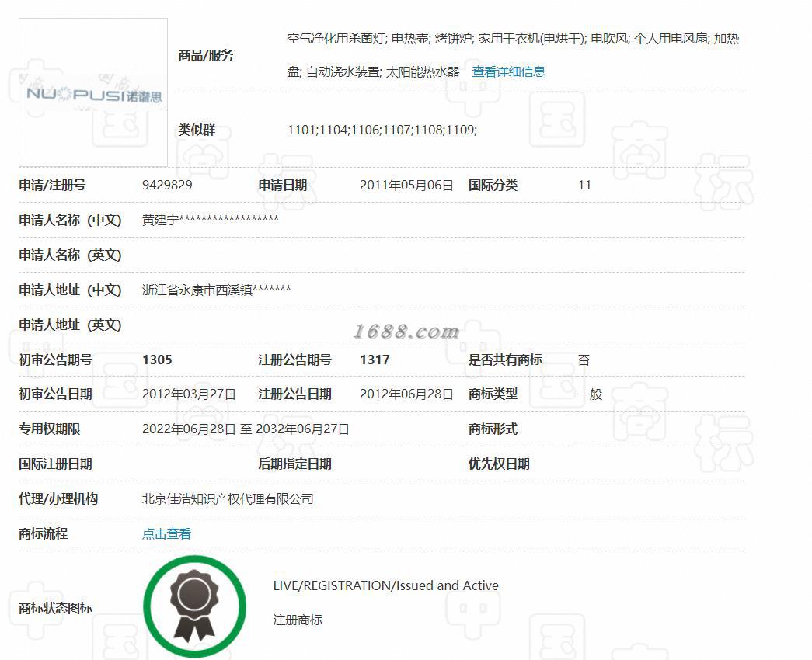Screen dimensions: 812x660
Task: Click 点击查看 trademark process link
Action: pos(166,533)
